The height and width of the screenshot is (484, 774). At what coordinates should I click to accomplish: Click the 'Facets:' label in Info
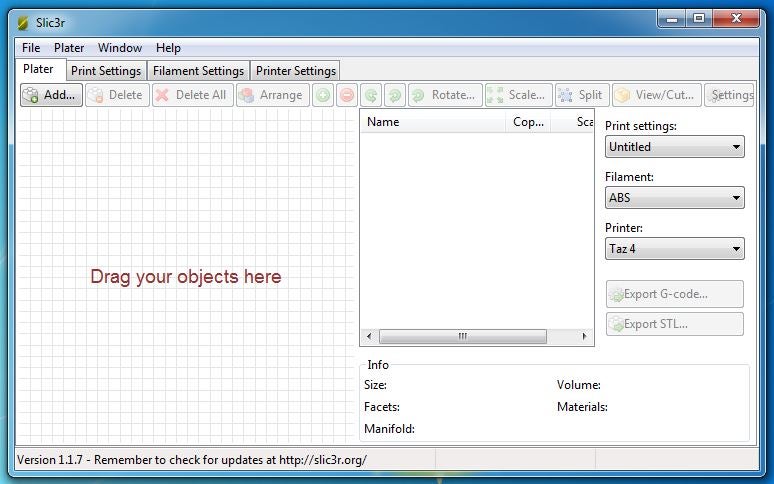(x=382, y=407)
